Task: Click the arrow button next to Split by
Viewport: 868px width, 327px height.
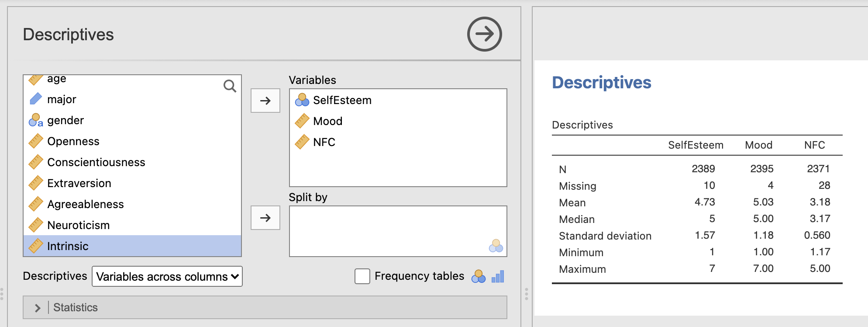Action: click(265, 218)
